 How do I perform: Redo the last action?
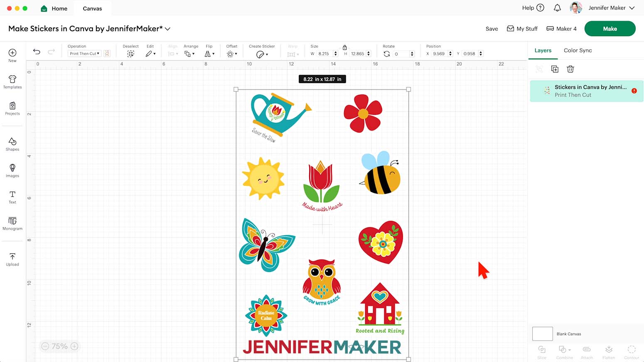51,51
